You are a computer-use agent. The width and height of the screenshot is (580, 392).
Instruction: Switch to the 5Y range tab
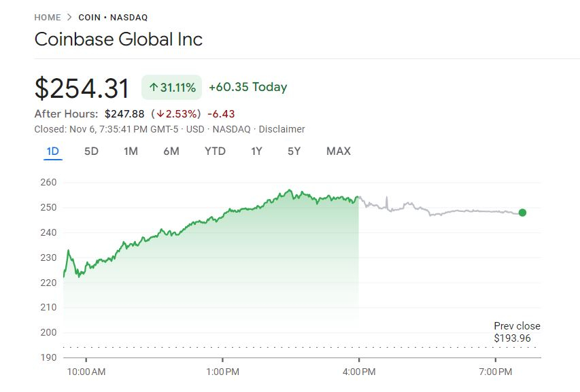pos(294,151)
